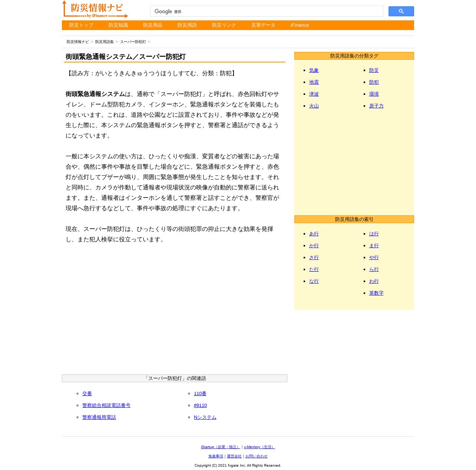
Task: Click the スーパー防犯灯 breadcrumb item
Action: 133,42
